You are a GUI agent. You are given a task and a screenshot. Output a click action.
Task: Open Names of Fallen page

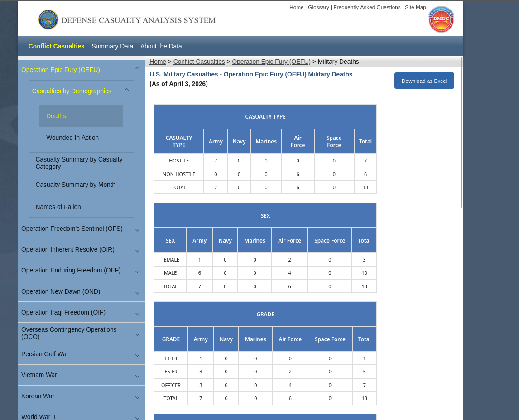click(58, 207)
